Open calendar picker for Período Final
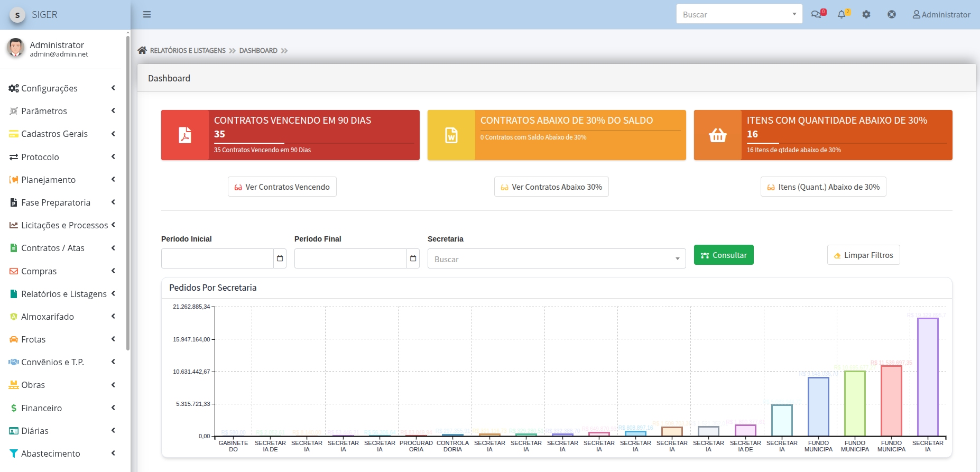Viewport: 980px width, 472px height. pyautogui.click(x=413, y=258)
